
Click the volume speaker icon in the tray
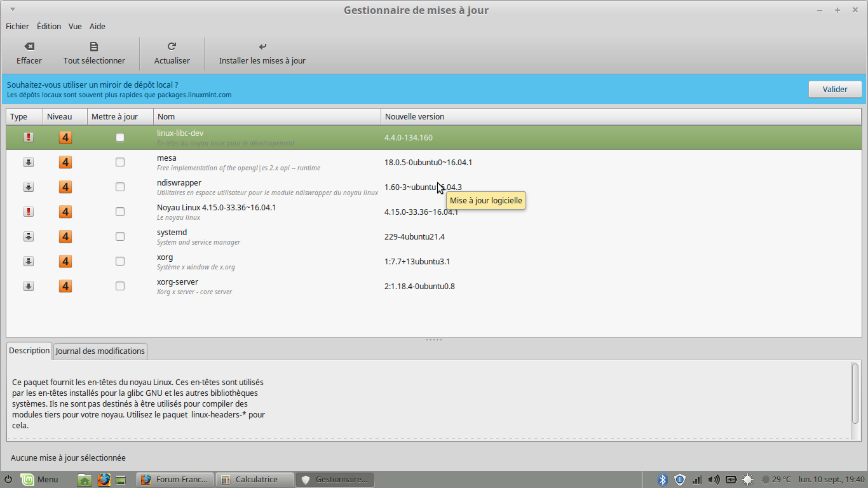point(714,480)
